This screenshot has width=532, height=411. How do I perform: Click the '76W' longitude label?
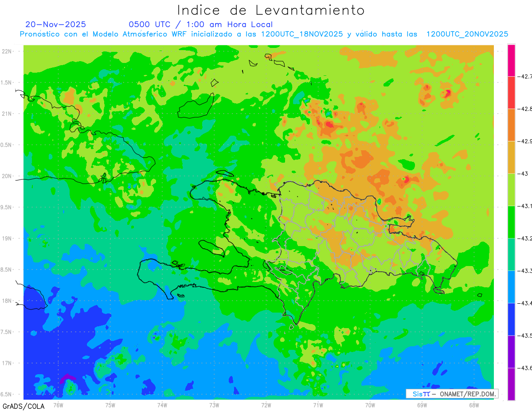[x=58, y=405]
